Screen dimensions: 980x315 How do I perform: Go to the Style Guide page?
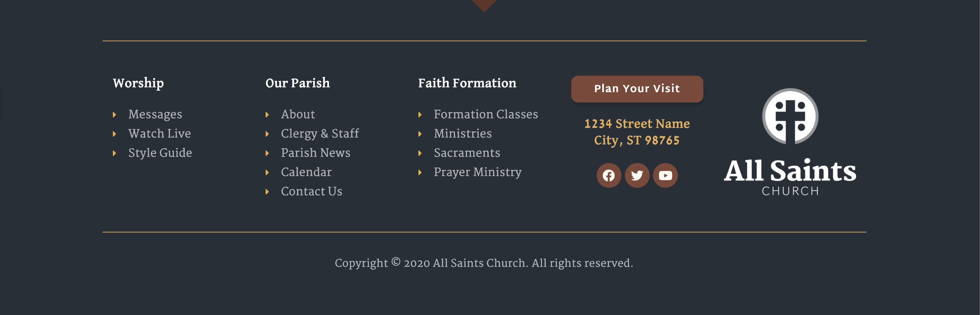[x=160, y=153]
